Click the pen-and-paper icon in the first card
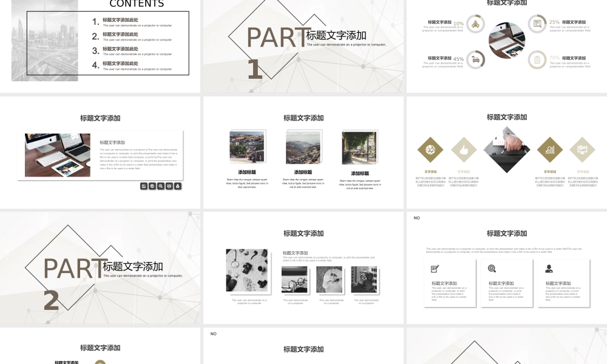 click(435, 268)
